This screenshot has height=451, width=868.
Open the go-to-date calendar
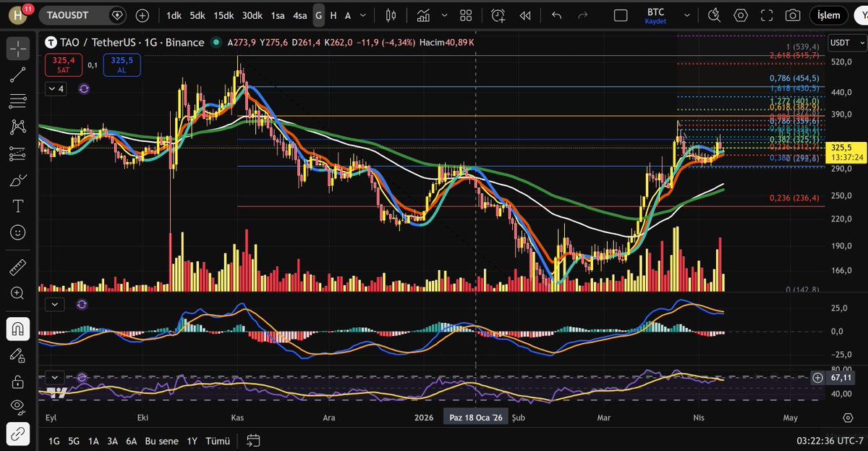[253, 440]
